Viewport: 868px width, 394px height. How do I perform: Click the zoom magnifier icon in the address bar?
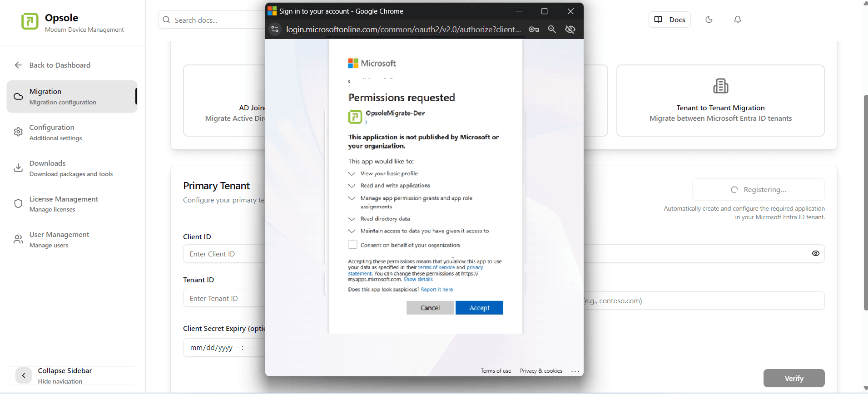tap(552, 30)
